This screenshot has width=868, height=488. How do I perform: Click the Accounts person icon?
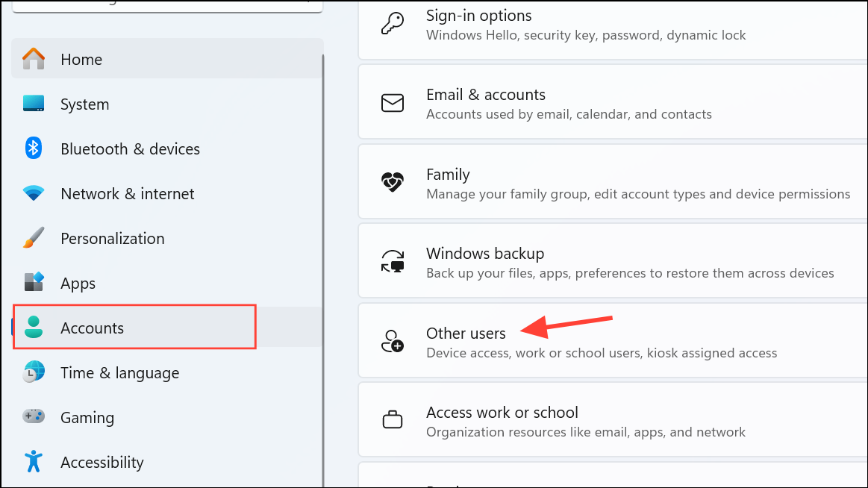pos(34,327)
